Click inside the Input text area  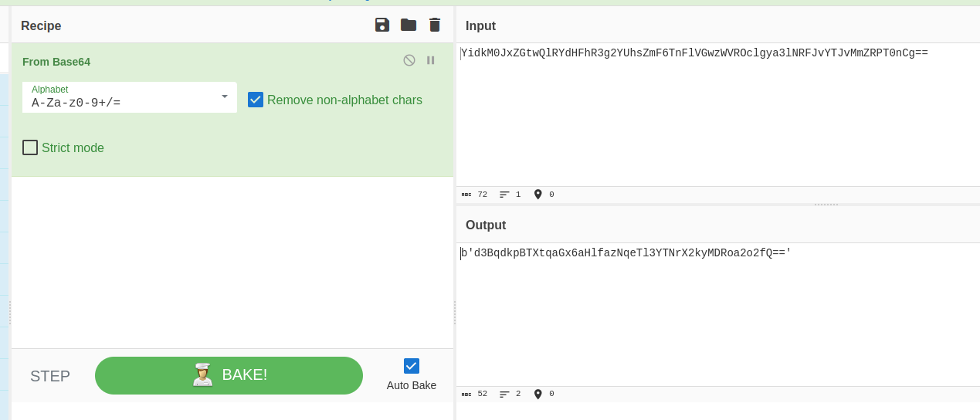[x=717, y=114]
